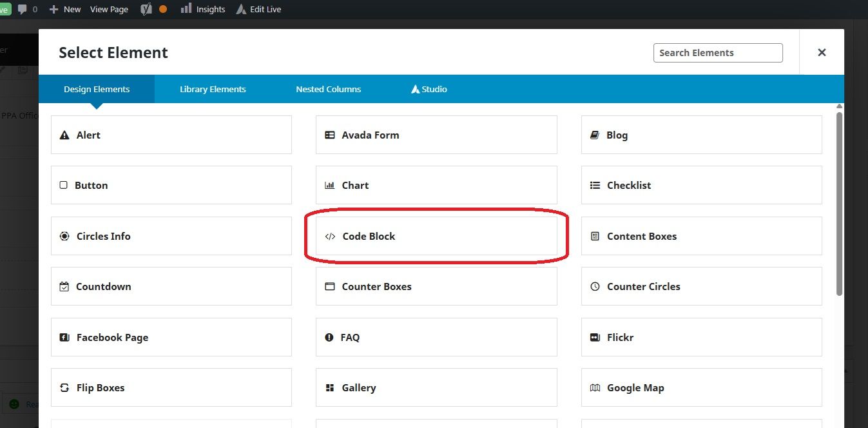Switch to the Library Elements tab
Image resolution: width=868 pixels, height=428 pixels.
[x=213, y=89]
